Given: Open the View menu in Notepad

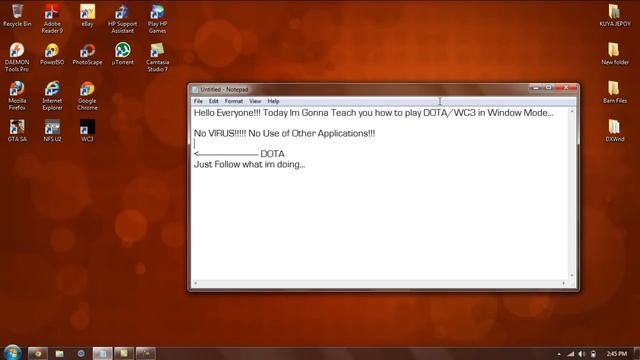Looking at the screenshot, I should pyautogui.click(x=255, y=101).
